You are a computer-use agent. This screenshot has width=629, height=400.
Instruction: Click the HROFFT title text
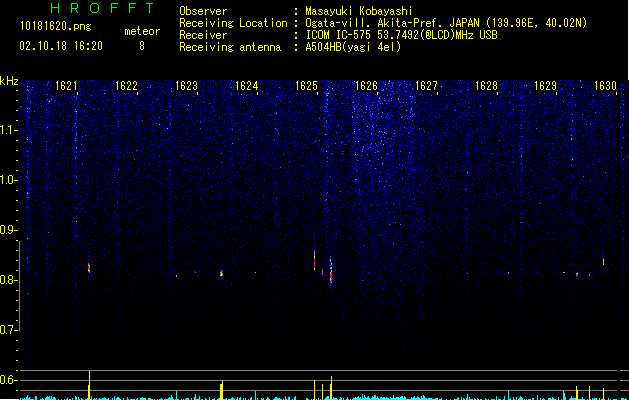pyautogui.click(x=102, y=8)
